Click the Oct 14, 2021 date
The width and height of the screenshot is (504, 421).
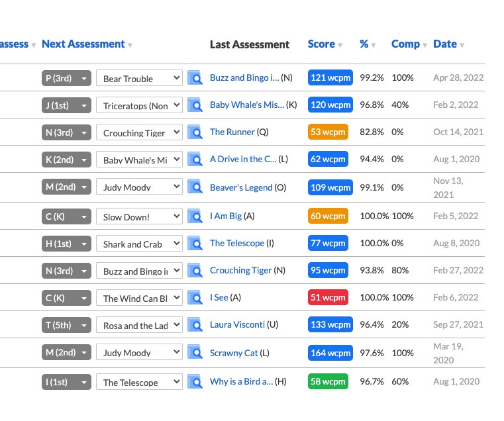pyautogui.click(x=458, y=132)
